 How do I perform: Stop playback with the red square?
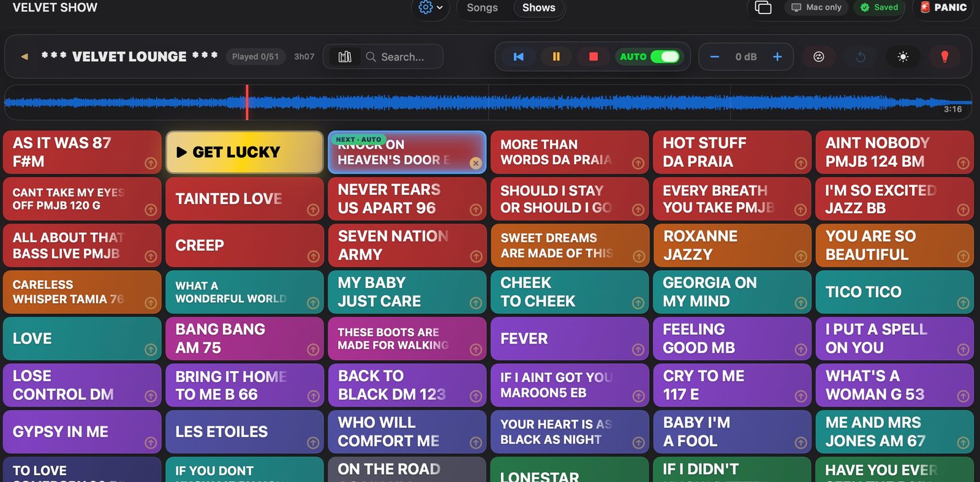tap(594, 56)
